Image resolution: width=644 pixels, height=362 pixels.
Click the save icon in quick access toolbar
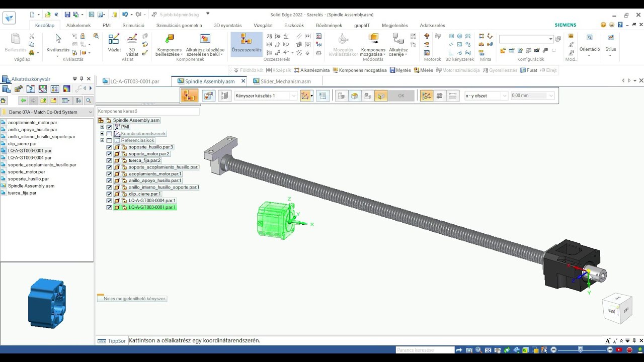coord(67,15)
